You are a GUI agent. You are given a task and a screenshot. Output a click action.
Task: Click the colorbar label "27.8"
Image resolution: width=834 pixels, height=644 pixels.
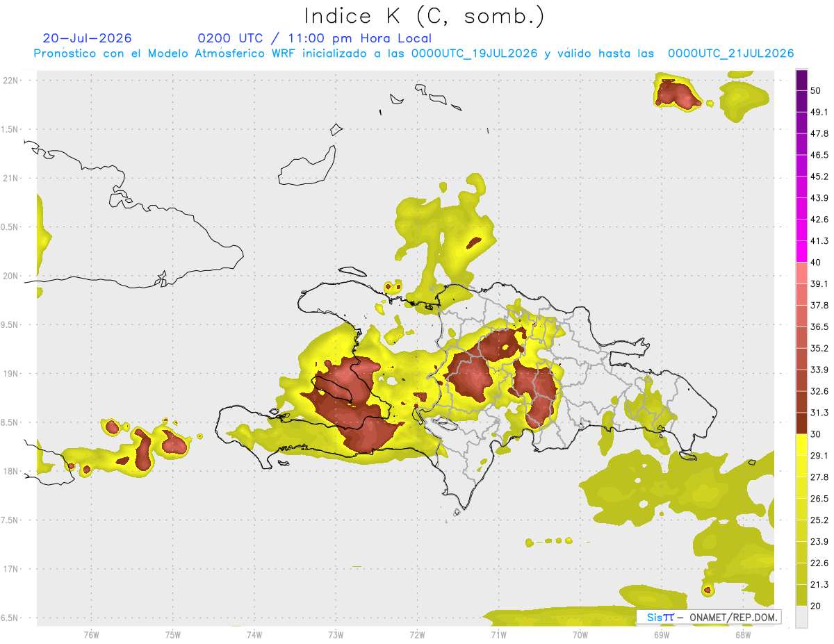pyautogui.click(x=819, y=477)
